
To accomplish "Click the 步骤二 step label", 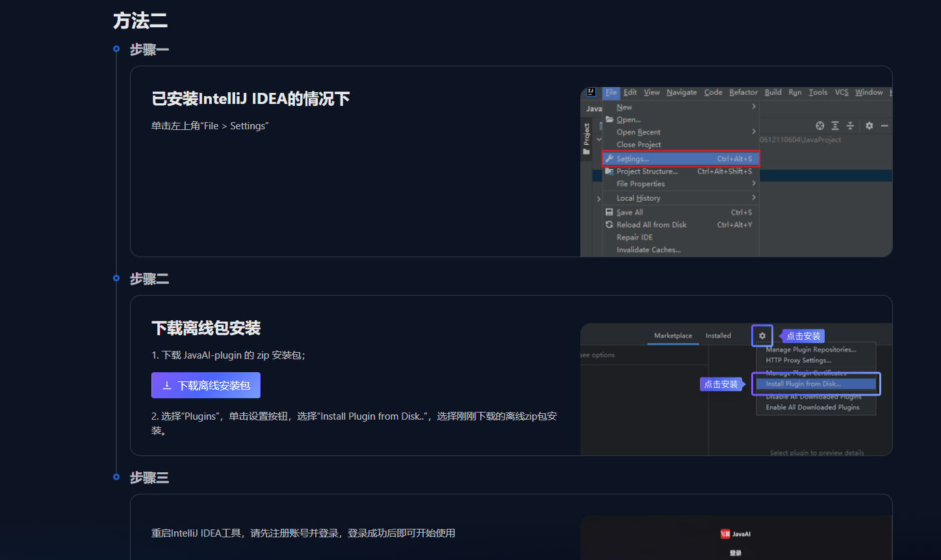I will (149, 279).
